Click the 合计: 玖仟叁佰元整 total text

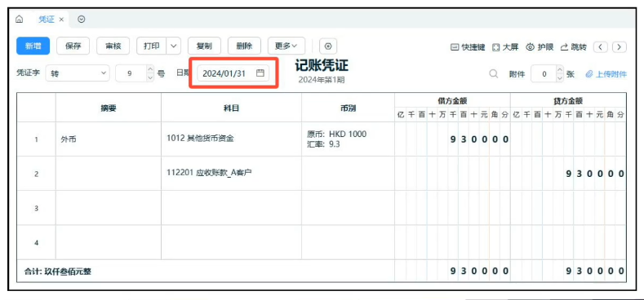click(x=57, y=271)
